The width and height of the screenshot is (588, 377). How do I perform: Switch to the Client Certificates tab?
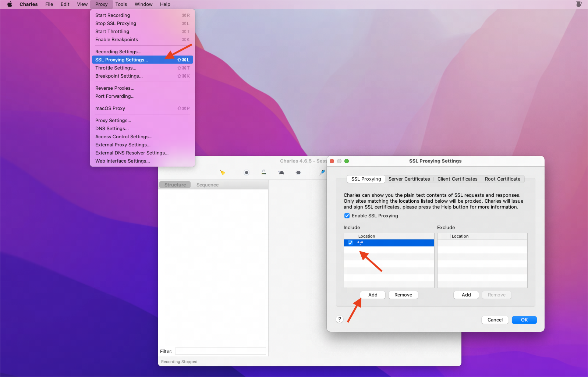[457, 179]
